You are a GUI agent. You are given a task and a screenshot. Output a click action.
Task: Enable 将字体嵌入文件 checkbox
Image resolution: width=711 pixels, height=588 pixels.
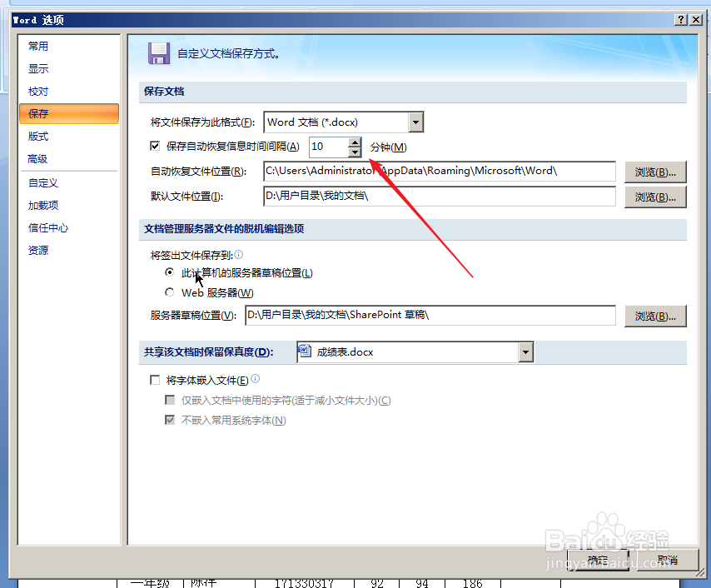pos(155,380)
